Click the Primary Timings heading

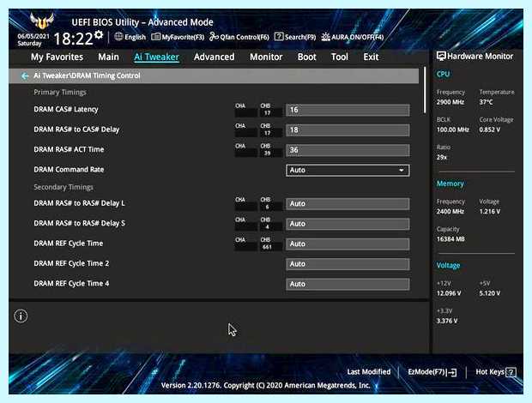click(60, 93)
